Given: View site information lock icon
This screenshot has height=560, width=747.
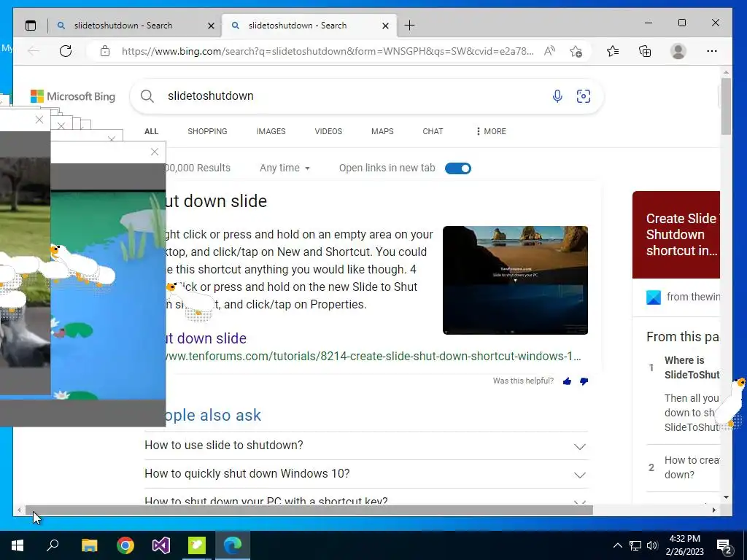Looking at the screenshot, I should click(105, 51).
